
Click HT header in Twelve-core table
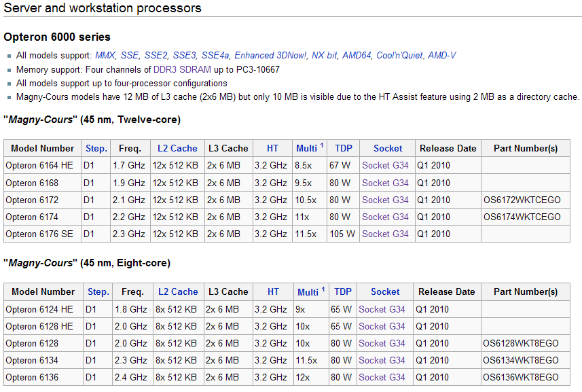272,149
